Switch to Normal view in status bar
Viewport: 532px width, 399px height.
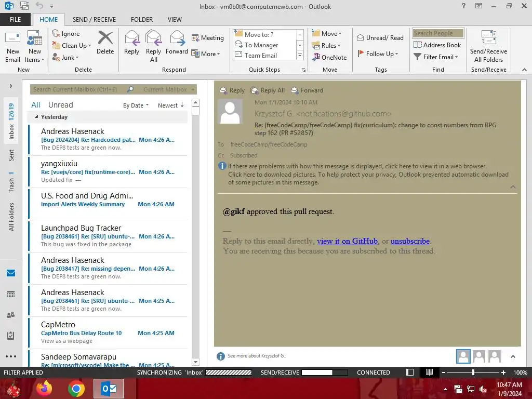[x=410, y=372]
